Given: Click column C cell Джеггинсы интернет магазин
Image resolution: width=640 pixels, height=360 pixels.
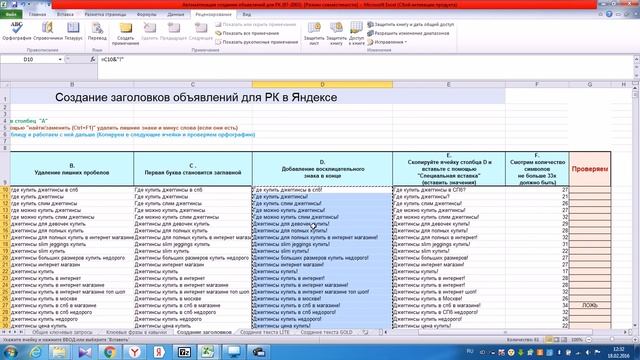Looking at the screenshot, I should 193,264.
